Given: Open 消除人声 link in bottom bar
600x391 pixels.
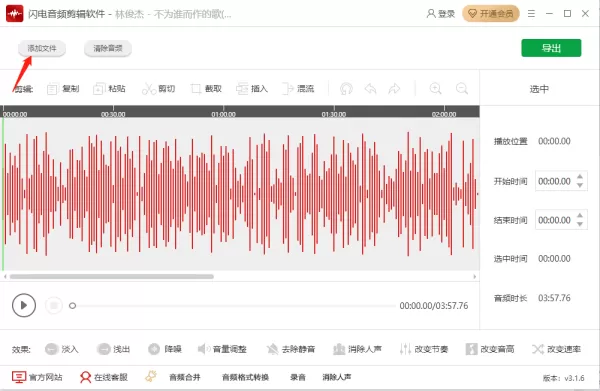Looking at the screenshot, I should 336,377.
